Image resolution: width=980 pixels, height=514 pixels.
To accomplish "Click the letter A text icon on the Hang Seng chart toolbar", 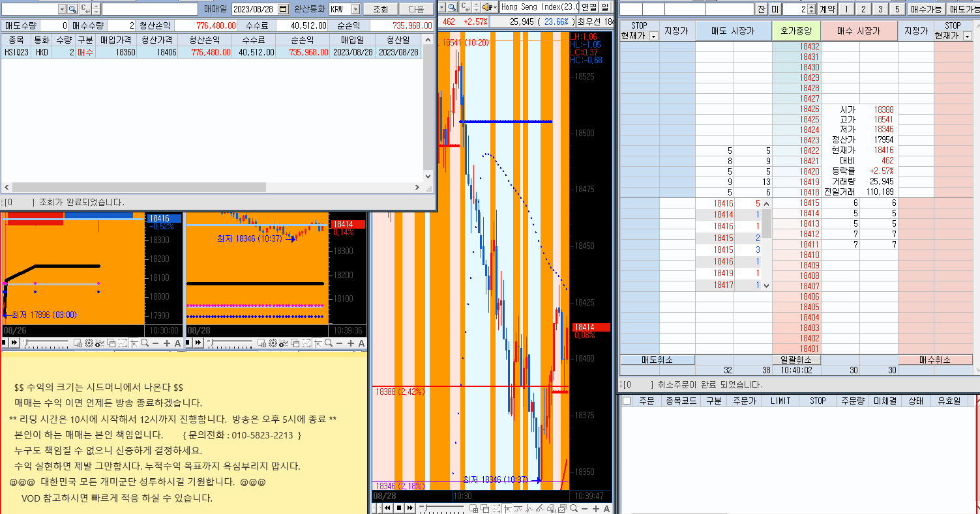I will 606,507.
